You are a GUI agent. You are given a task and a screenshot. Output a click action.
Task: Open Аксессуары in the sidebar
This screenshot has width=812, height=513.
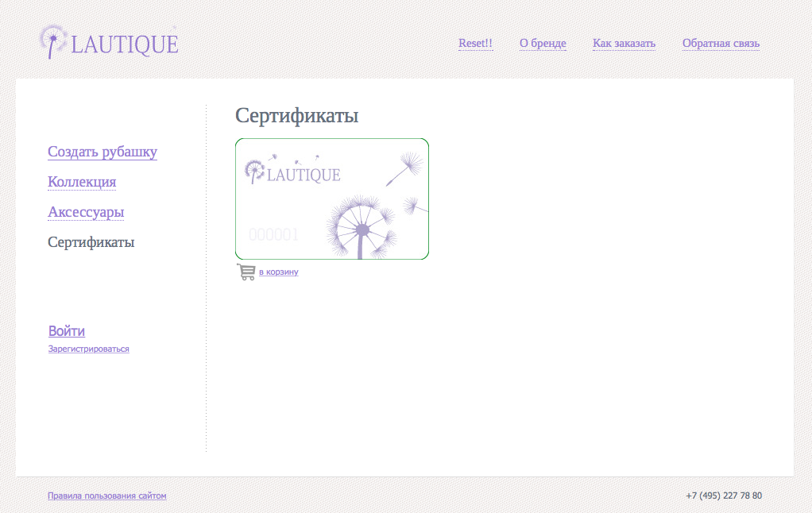pyautogui.click(x=86, y=212)
